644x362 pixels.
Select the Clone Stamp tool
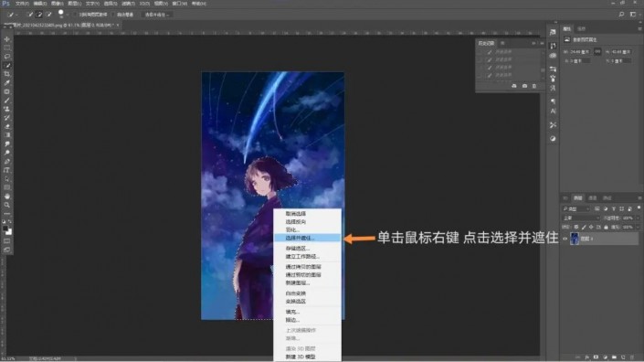[x=7, y=109]
